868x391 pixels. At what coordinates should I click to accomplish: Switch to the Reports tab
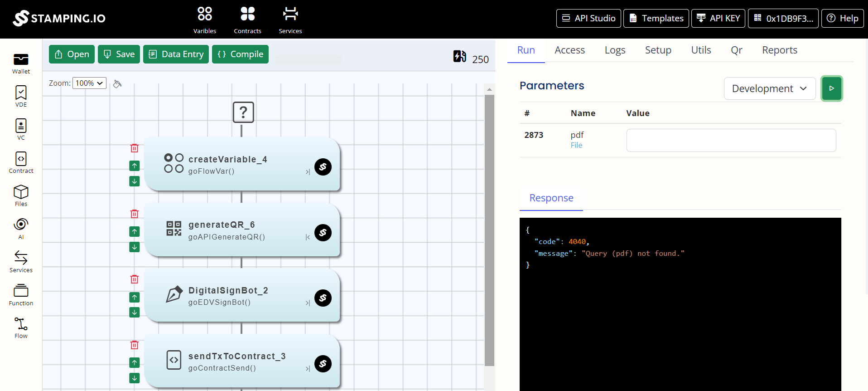[779, 50]
